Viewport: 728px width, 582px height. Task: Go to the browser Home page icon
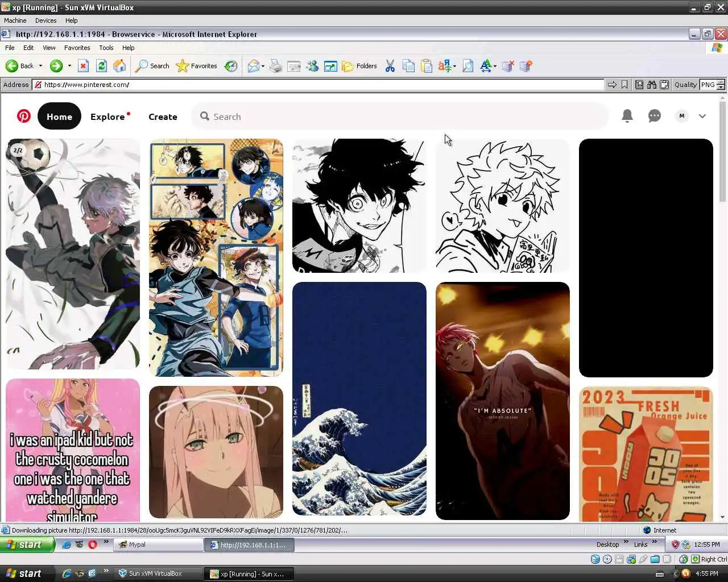click(x=119, y=66)
